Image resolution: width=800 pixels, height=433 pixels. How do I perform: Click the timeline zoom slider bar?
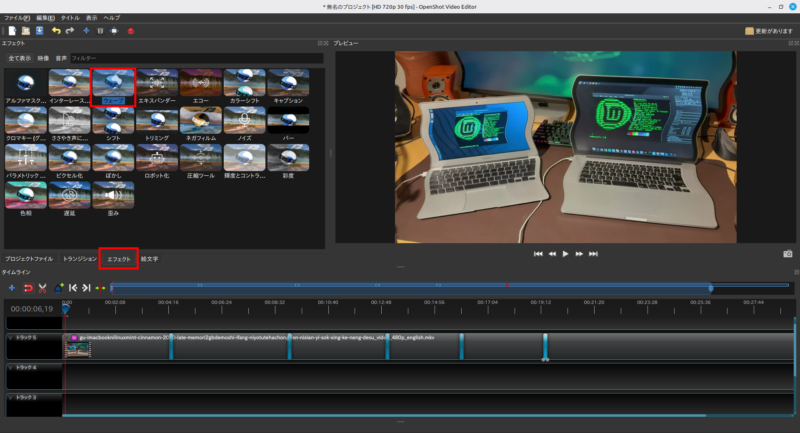pyautogui.click(x=400, y=288)
